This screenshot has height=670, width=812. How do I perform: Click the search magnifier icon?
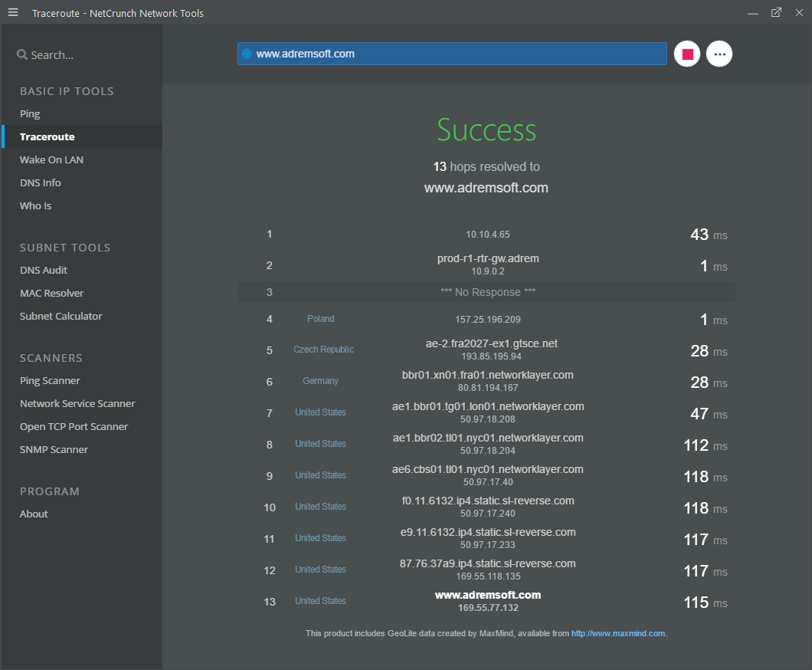point(22,55)
